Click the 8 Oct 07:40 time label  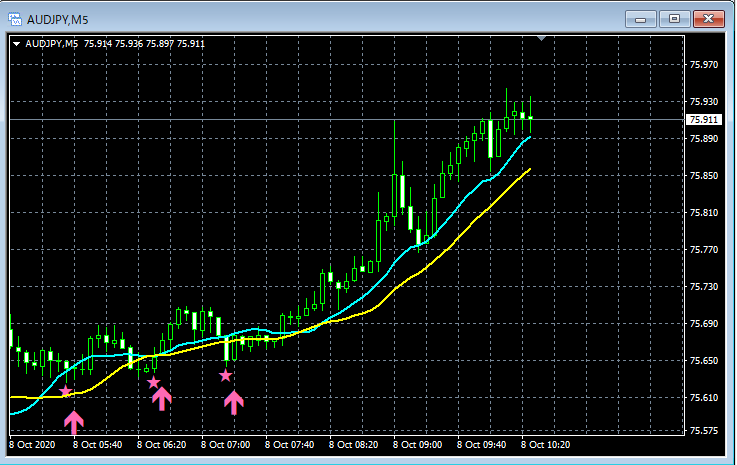click(x=289, y=444)
